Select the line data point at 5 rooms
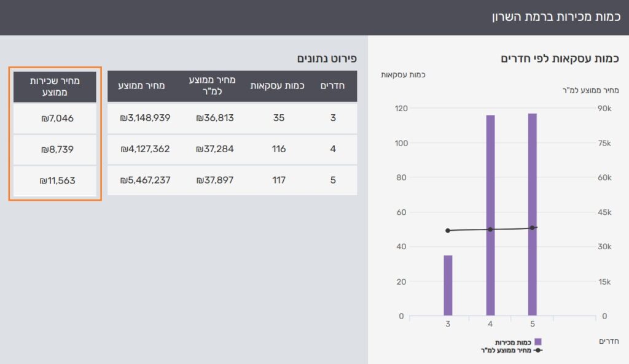The image size is (629, 364). [x=532, y=228]
